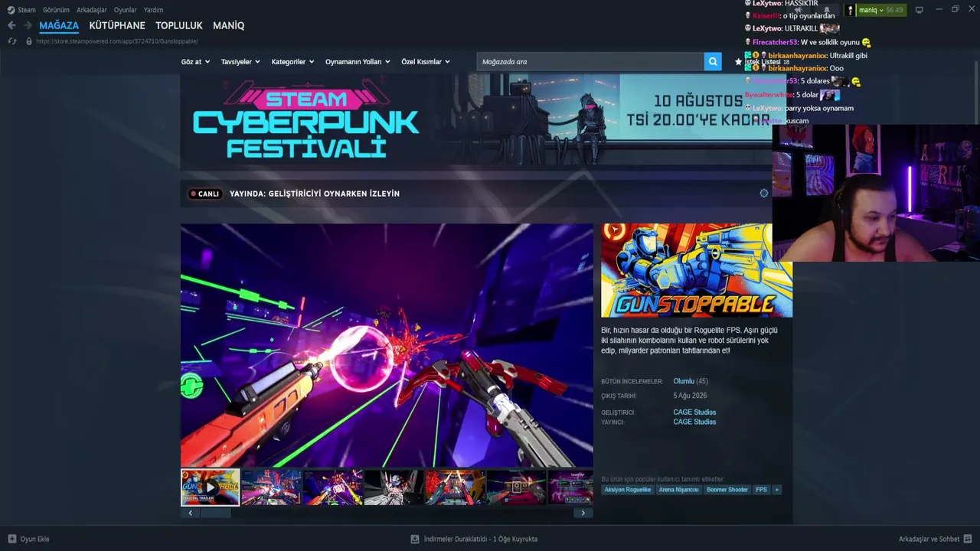Open CAGE Studios developer link (Geliştirici)
980x551 pixels.
click(x=694, y=412)
